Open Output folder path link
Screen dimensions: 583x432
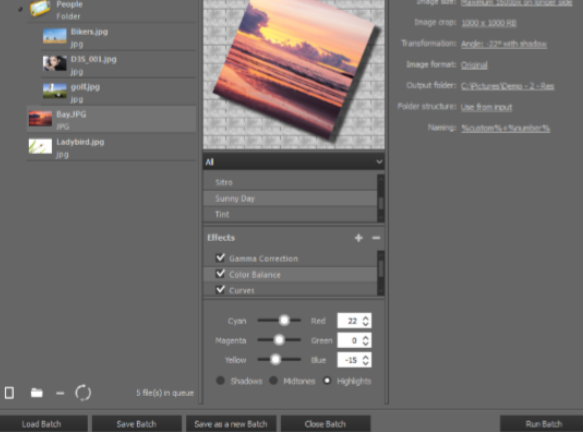coord(508,86)
